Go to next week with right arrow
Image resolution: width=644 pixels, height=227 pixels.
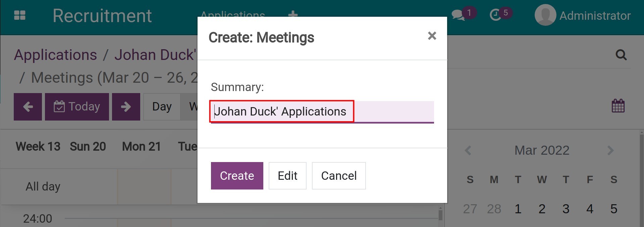126,106
